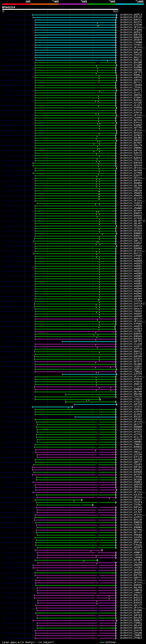This screenshot has height=644, width=146.
Task: Select the UniRef100_Q8RVG0 label
Action: click(x=131, y=95)
